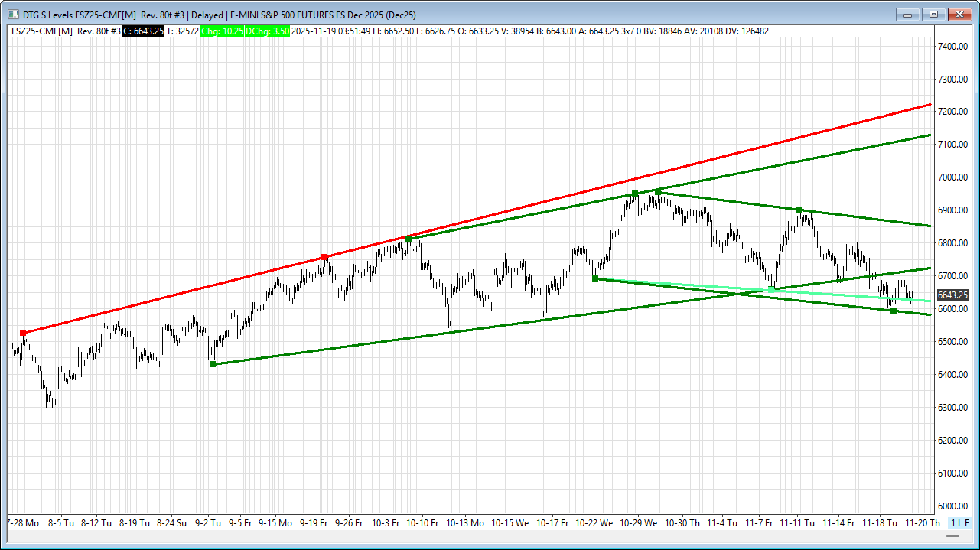This screenshot has width=980, height=550.
Task: Click the black C: 6643.25 header value
Action: tap(143, 31)
